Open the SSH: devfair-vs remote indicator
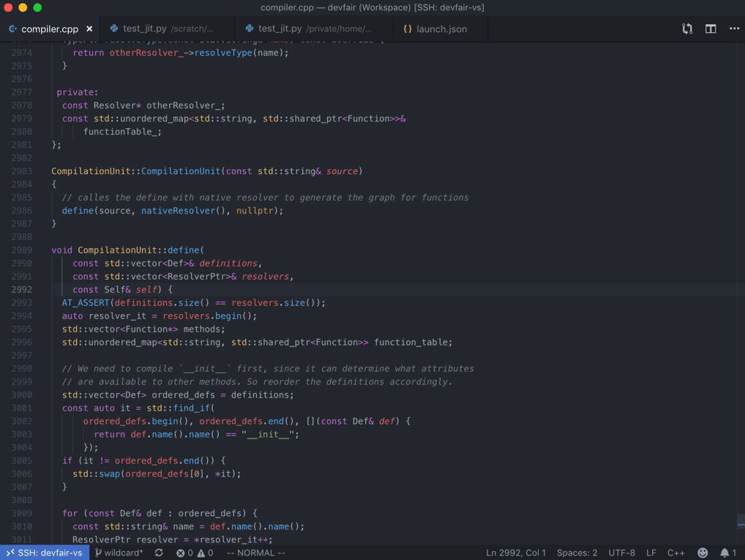 click(45, 553)
